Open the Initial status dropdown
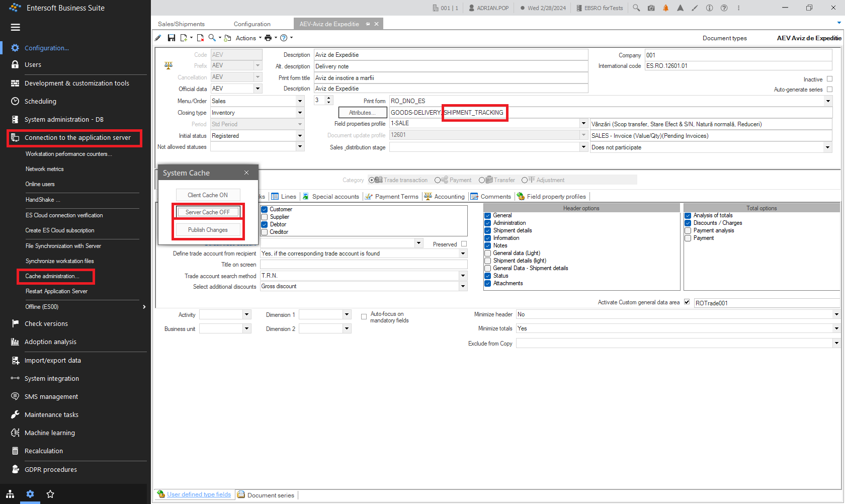Image resolution: width=845 pixels, height=504 pixels. pyautogui.click(x=300, y=136)
